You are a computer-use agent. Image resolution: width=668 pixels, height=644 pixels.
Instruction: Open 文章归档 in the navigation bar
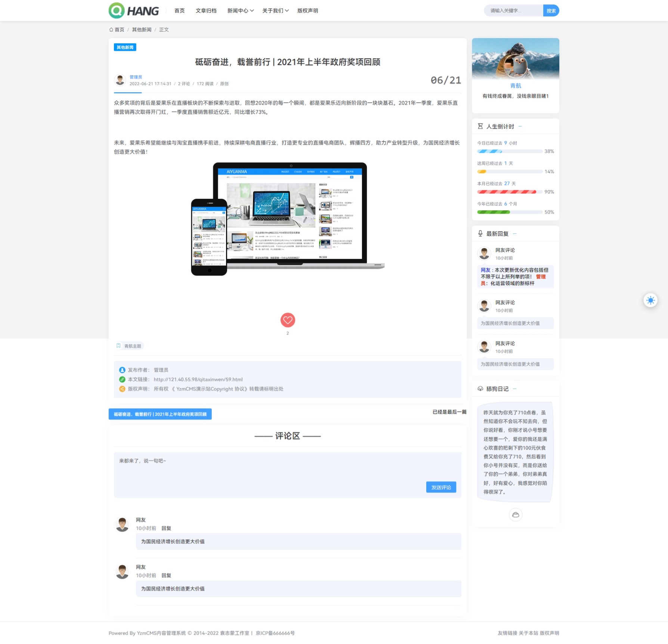[x=206, y=10]
